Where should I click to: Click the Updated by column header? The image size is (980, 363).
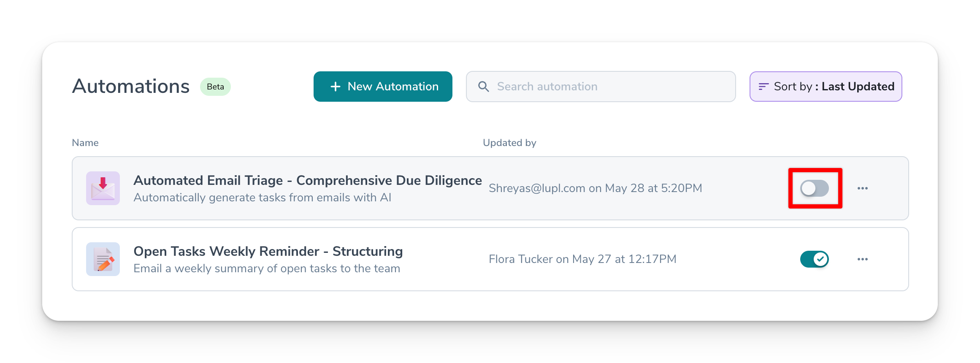tap(509, 143)
